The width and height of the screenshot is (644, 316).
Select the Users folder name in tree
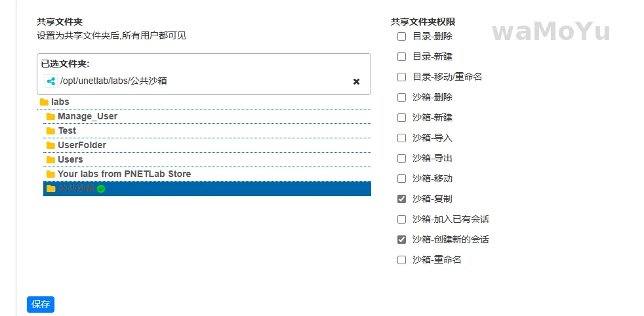pos(70,160)
